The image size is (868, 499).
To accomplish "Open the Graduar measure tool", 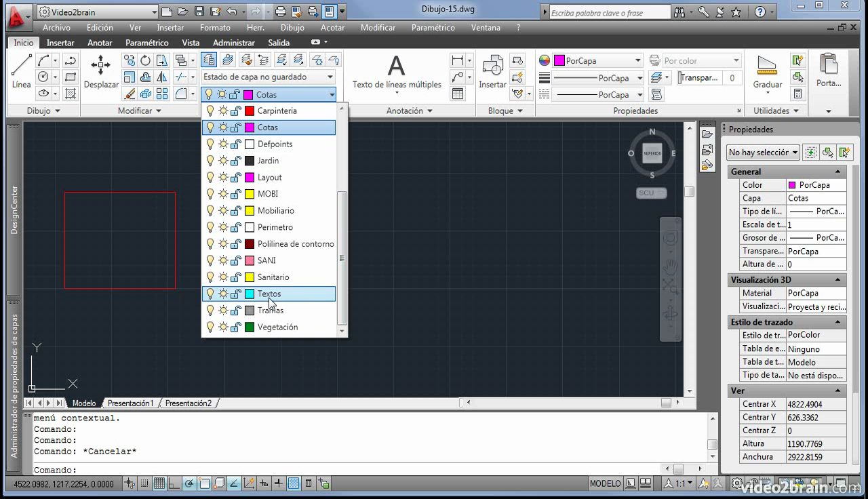I will coord(767,72).
